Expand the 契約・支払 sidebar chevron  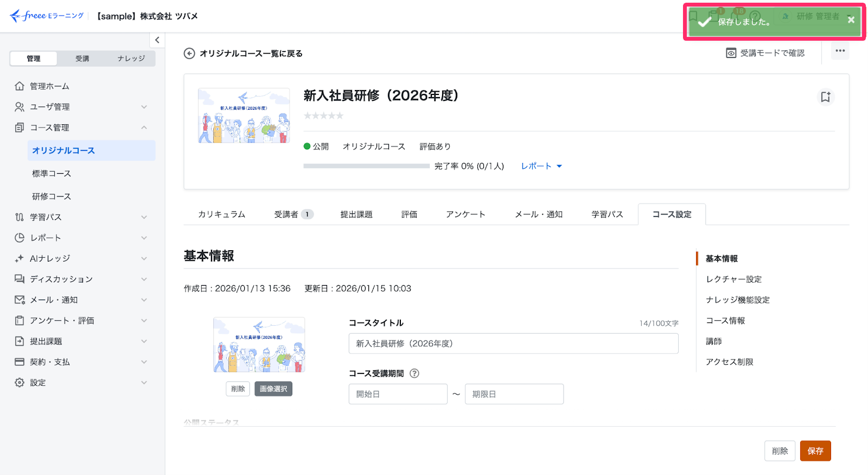pos(144,362)
